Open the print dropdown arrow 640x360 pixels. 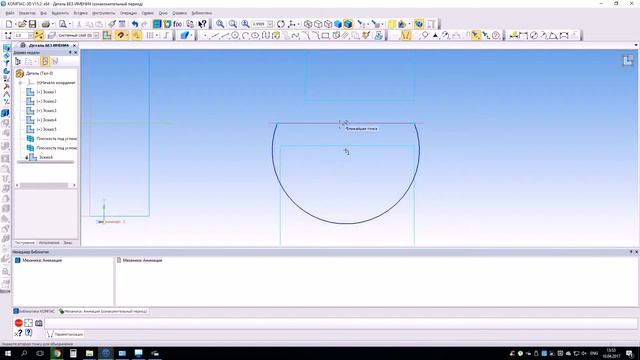click(x=52, y=24)
